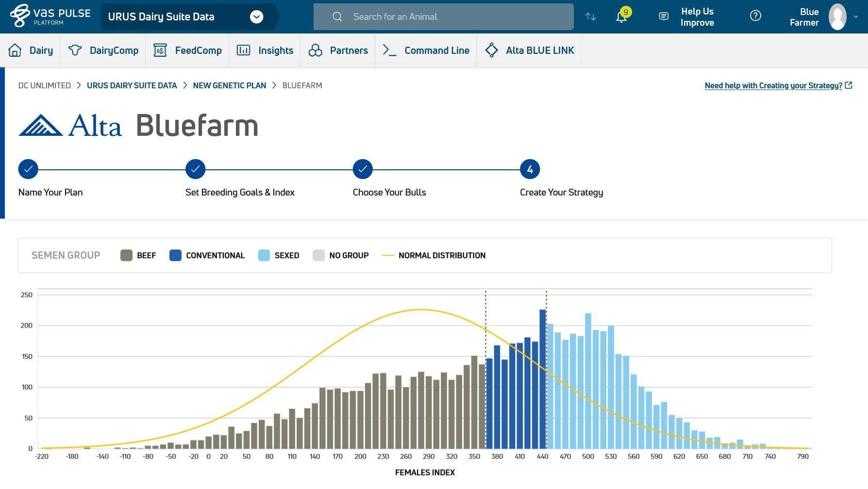Open Need help with Creating your Strategy link
This screenshot has width=868, height=489.
pyautogui.click(x=773, y=85)
